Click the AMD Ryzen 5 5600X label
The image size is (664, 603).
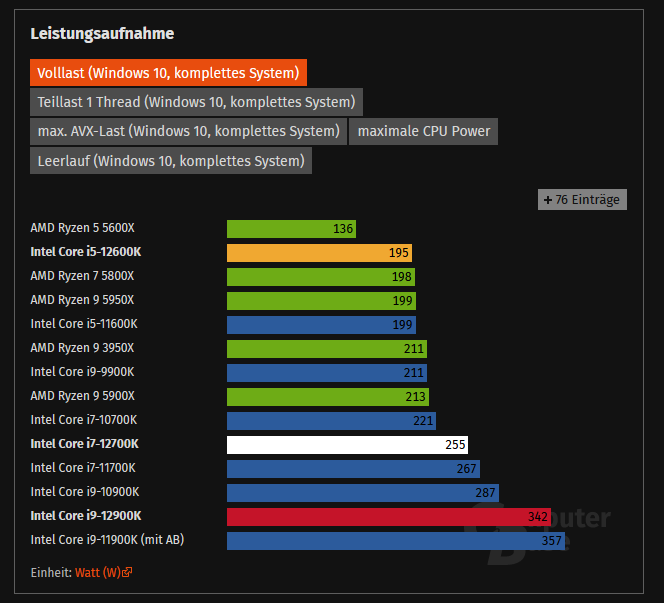click(x=83, y=228)
